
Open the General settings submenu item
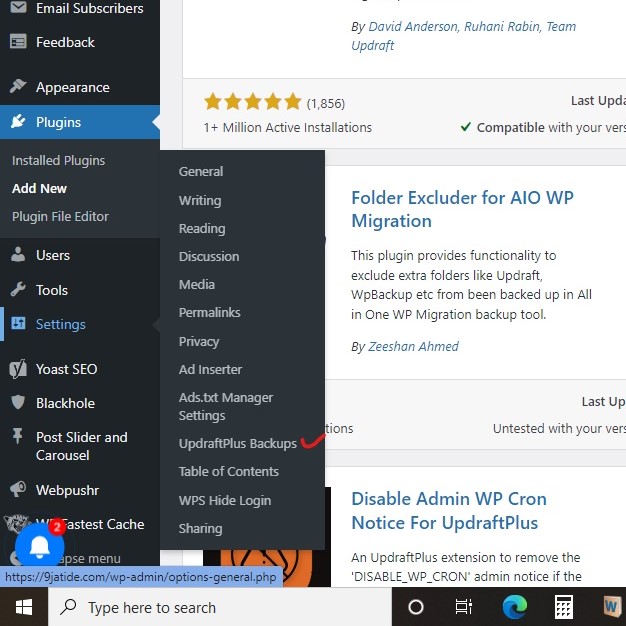201,171
